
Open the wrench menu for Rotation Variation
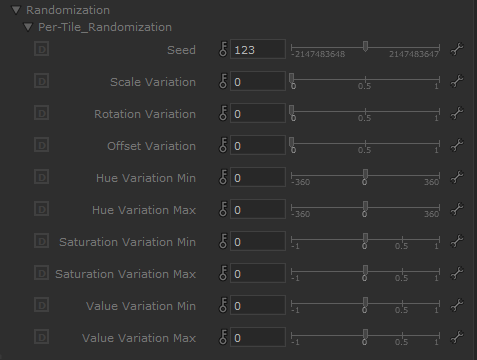point(457,113)
